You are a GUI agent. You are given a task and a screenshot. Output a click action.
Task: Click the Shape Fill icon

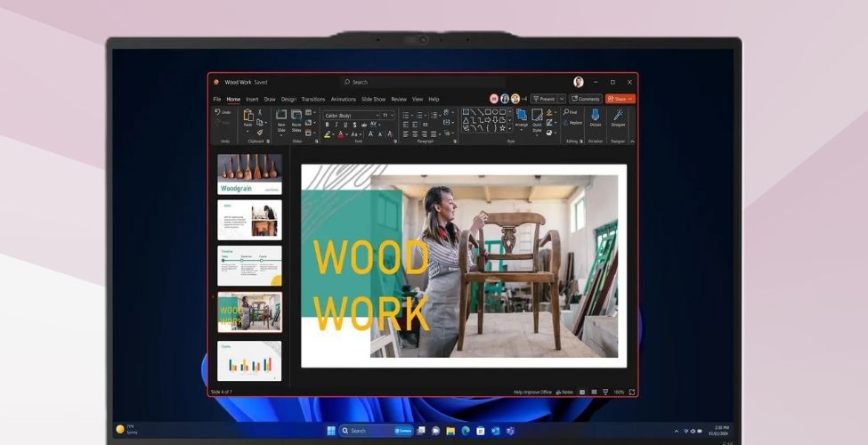(x=549, y=112)
